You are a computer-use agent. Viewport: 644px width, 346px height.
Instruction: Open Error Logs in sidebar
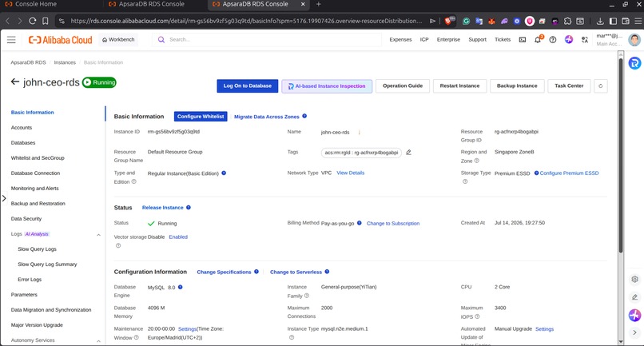click(30, 280)
